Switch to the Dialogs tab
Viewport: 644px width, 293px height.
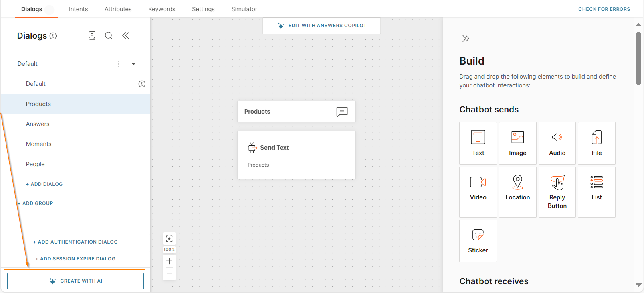click(x=32, y=9)
